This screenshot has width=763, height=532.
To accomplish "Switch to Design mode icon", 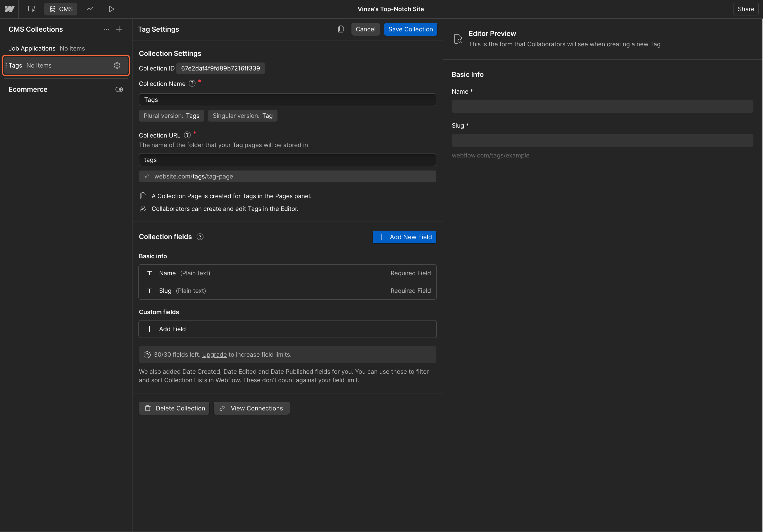I will coord(32,9).
